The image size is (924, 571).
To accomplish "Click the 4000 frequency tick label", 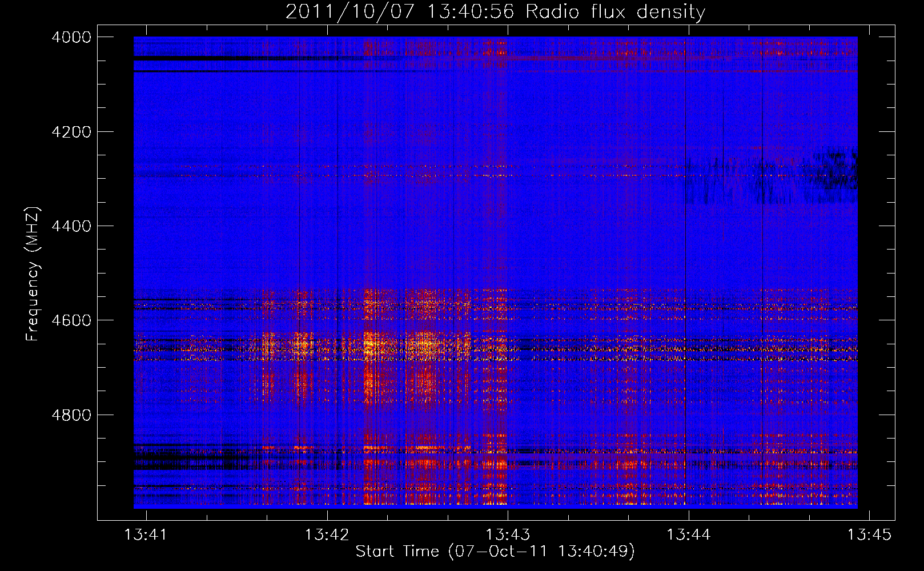I will click(71, 37).
